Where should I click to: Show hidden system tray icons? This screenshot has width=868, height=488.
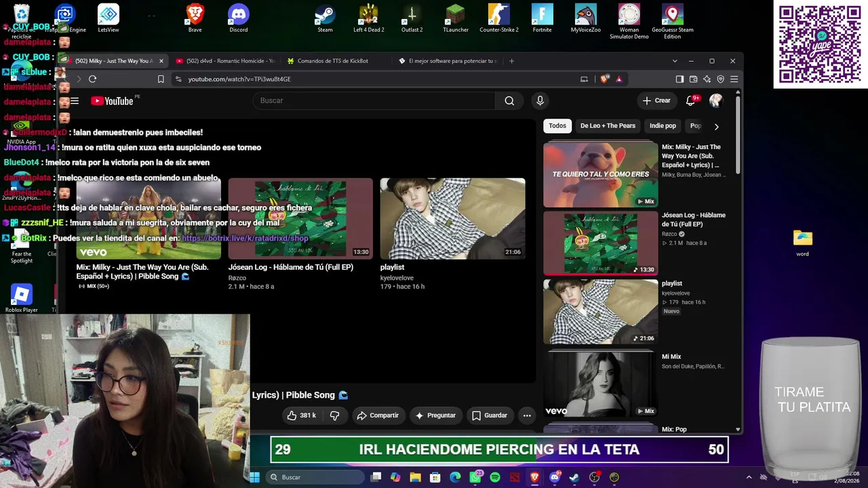749,477
